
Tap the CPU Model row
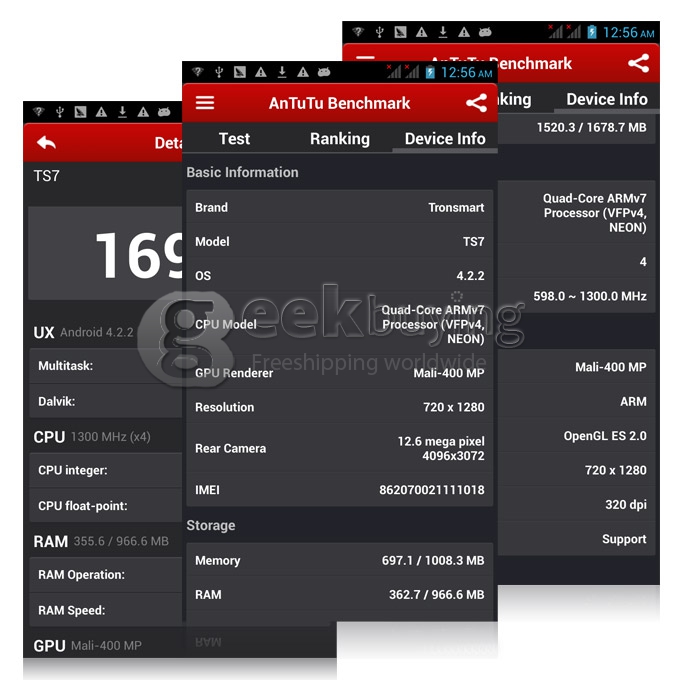click(x=340, y=324)
